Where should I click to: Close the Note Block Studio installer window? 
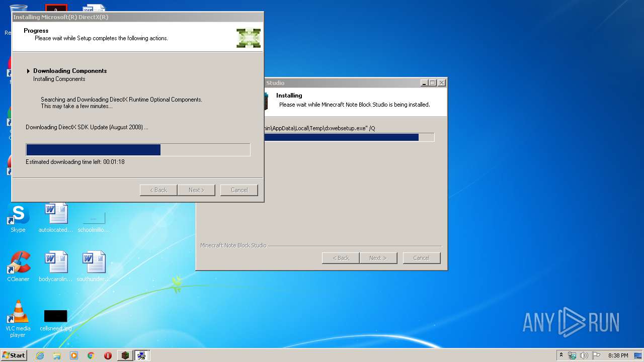(x=441, y=83)
